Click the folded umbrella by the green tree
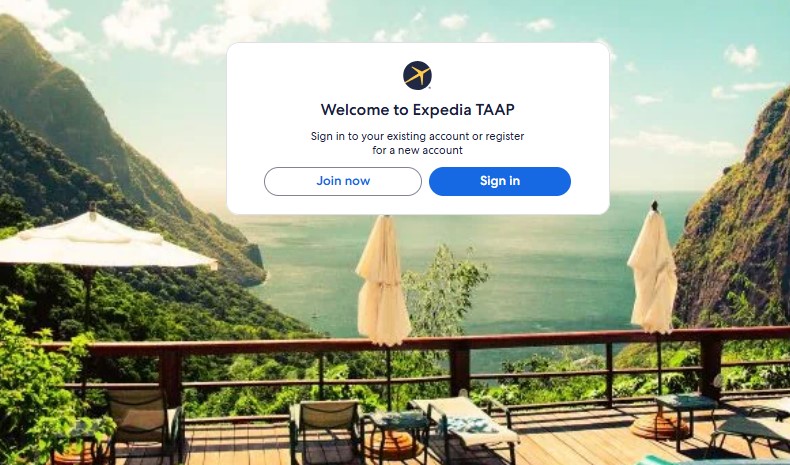 coord(383,282)
